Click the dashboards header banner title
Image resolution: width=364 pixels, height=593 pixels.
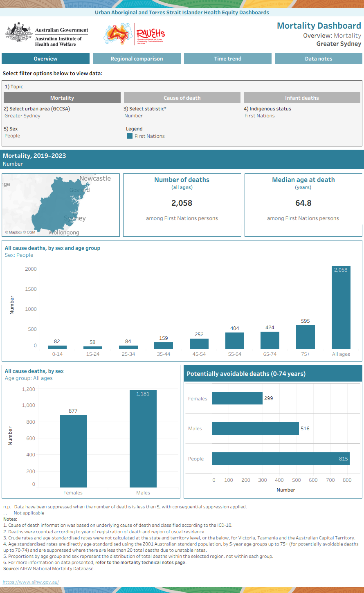pyautogui.click(x=182, y=12)
